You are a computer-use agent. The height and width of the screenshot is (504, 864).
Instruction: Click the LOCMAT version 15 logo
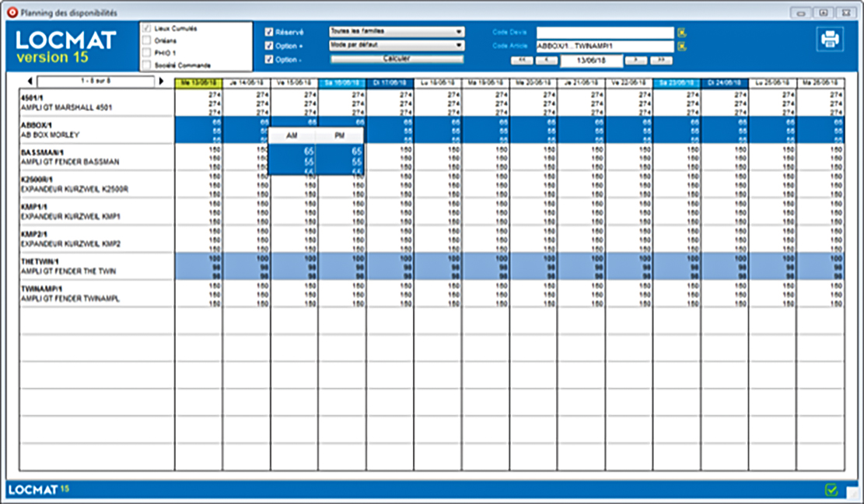[65, 47]
